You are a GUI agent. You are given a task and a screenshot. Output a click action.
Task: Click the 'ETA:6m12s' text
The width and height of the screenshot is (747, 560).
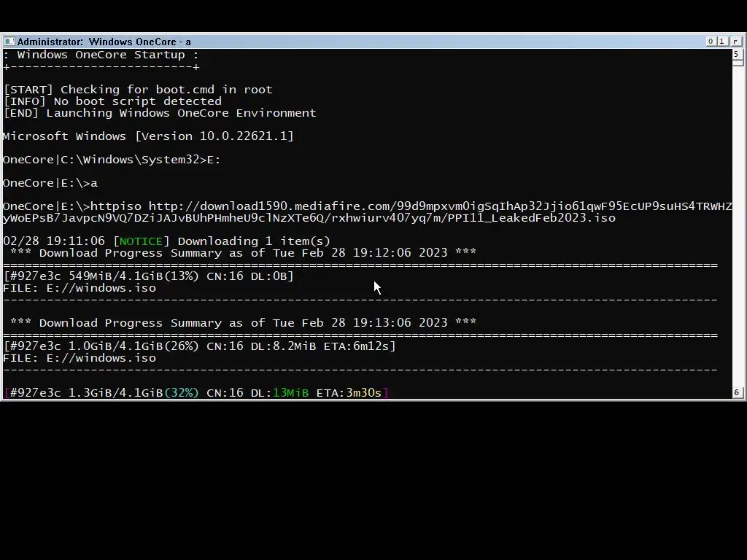click(357, 346)
